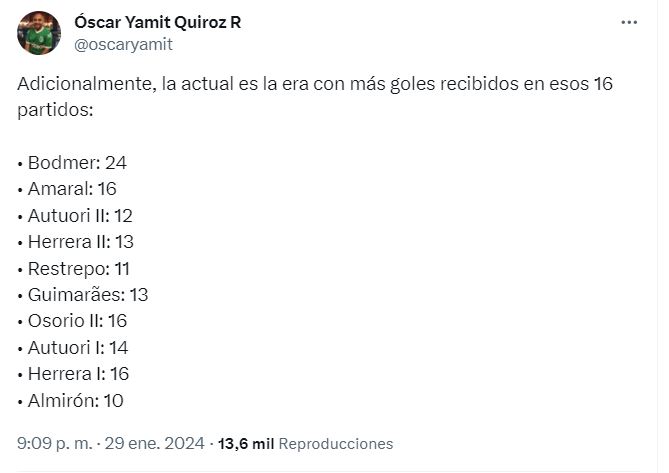669x473 pixels.
Task: Click the Almirón: 10 entry
Action: 75,401
